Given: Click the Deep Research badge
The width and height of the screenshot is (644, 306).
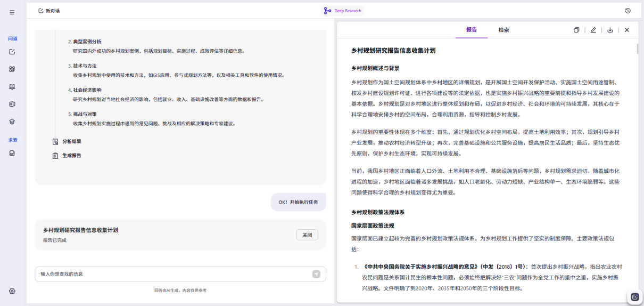Looking at the screenshot, I should pyautogui.click(x=343, y=11).
